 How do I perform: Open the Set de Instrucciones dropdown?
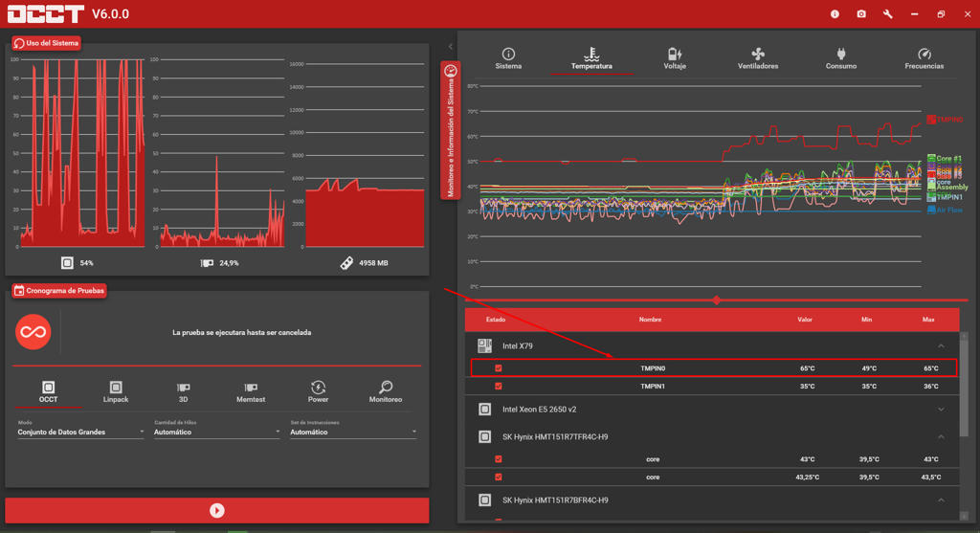pyautogui.click(x=353, y=432)
